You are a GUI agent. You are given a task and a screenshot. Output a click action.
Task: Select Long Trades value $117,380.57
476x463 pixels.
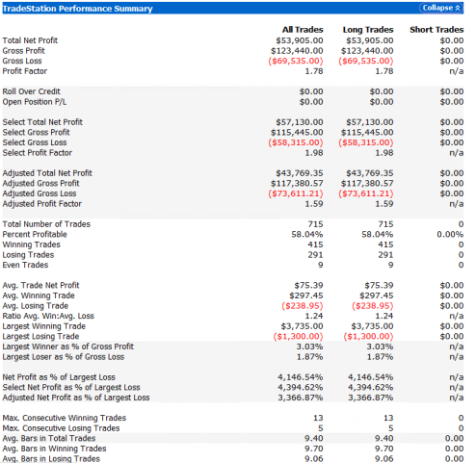[367, 183]
